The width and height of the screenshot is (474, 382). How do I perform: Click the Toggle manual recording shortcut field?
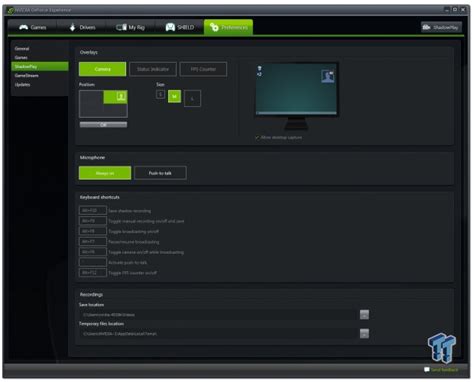93,221
